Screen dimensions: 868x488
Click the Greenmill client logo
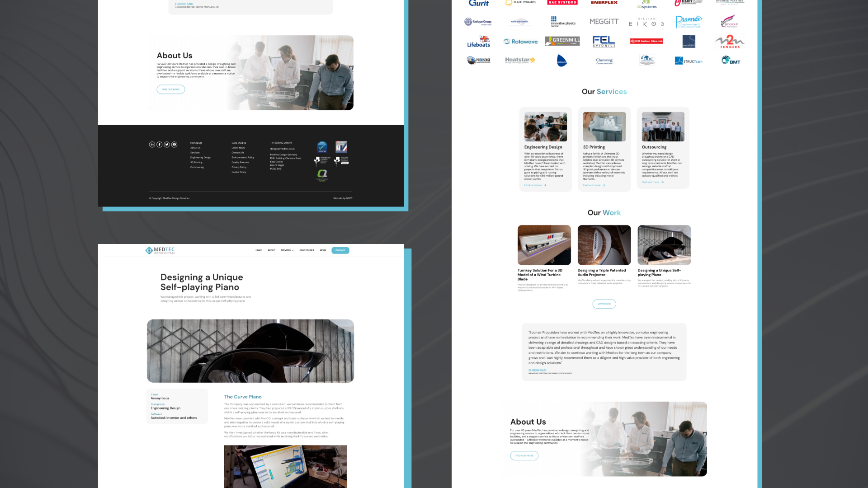[x=562, y=41]
